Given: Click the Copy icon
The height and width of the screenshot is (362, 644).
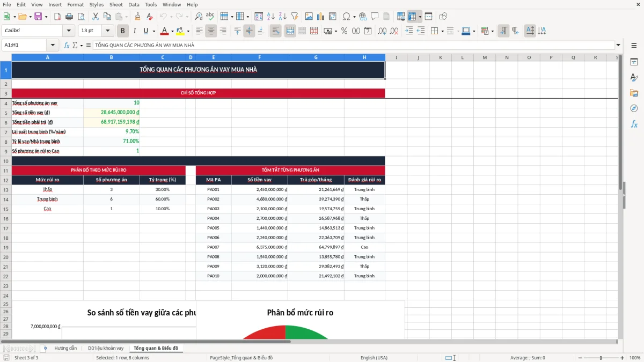Looking at the screenshot, I should click(x=107, y=17).
